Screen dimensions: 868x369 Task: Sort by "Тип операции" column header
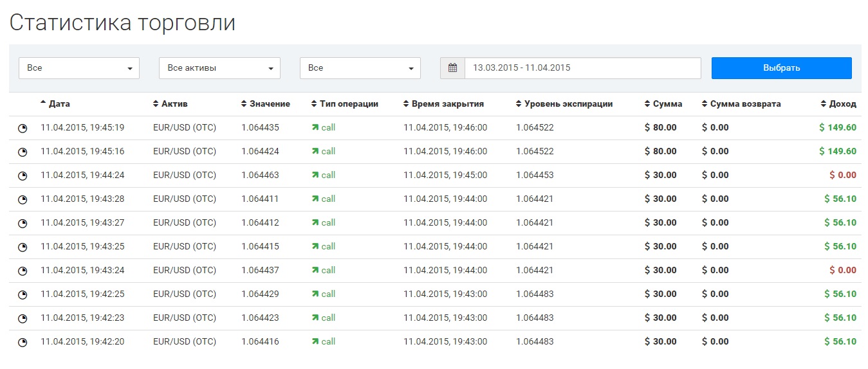pyautogui.click(x=345, y=104)
